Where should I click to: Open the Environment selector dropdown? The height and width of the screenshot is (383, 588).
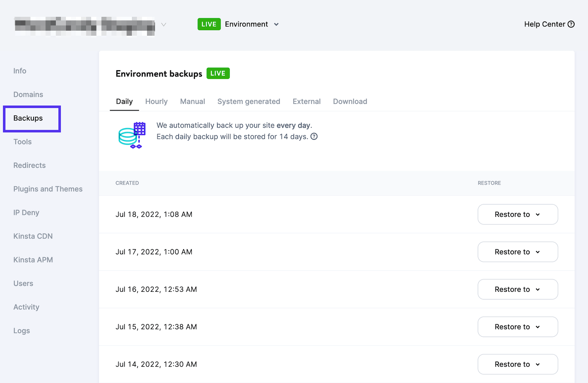(251, 24)
